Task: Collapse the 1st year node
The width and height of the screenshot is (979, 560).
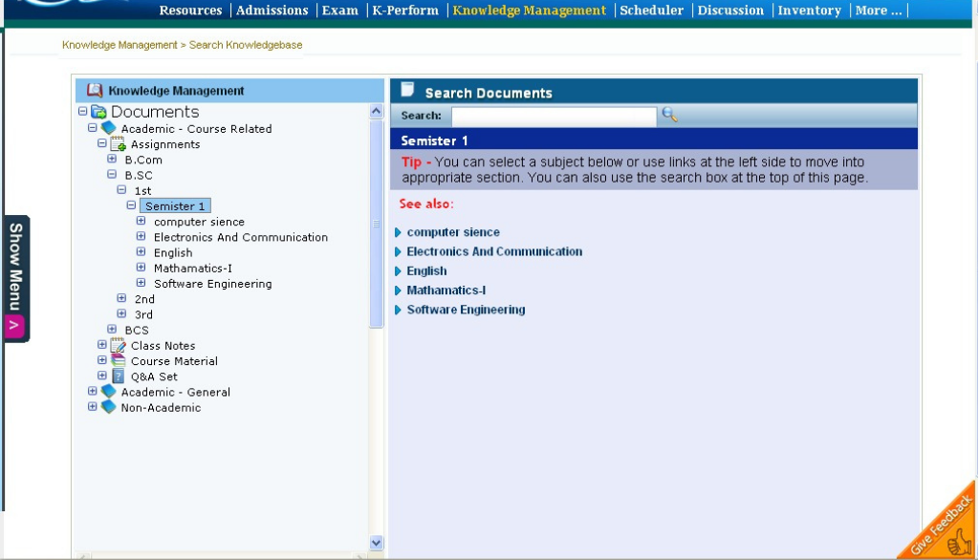Action: tap(121, 190)
